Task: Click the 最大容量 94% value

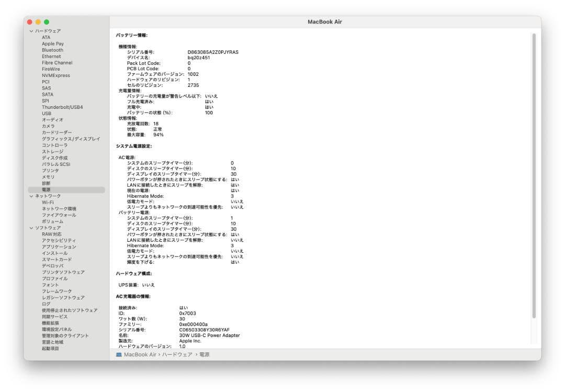Action: [x=158, y=135]
